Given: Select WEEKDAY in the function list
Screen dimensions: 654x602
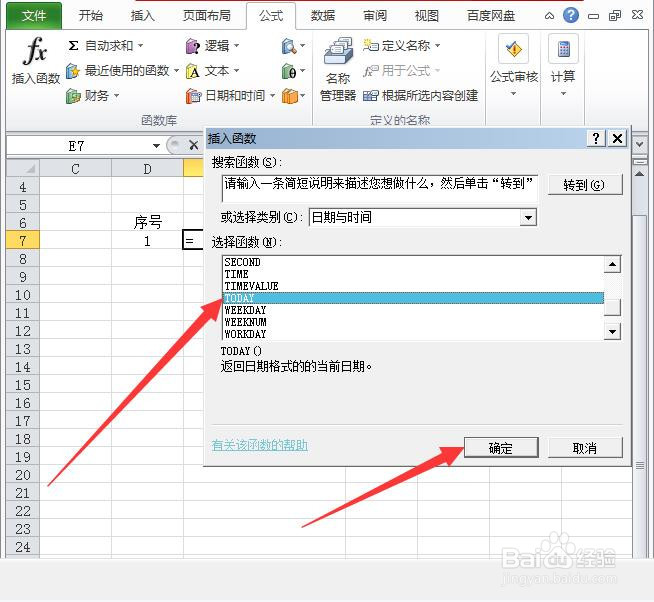Looking at the screenshot, I should [x=413, y=310].
